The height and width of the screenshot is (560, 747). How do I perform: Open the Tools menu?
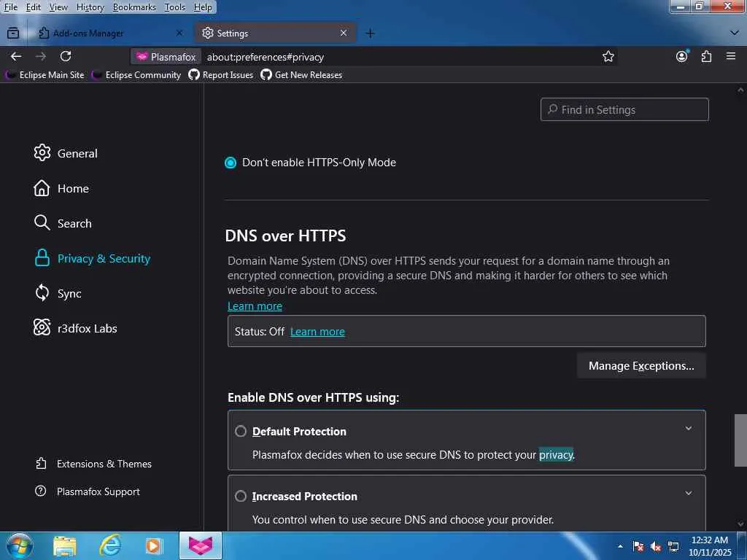[175, 7]
